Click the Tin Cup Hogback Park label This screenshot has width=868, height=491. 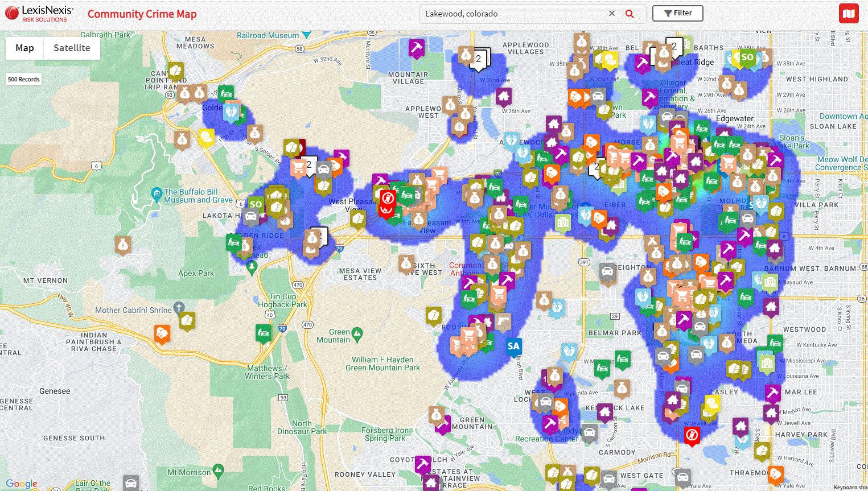283,300
